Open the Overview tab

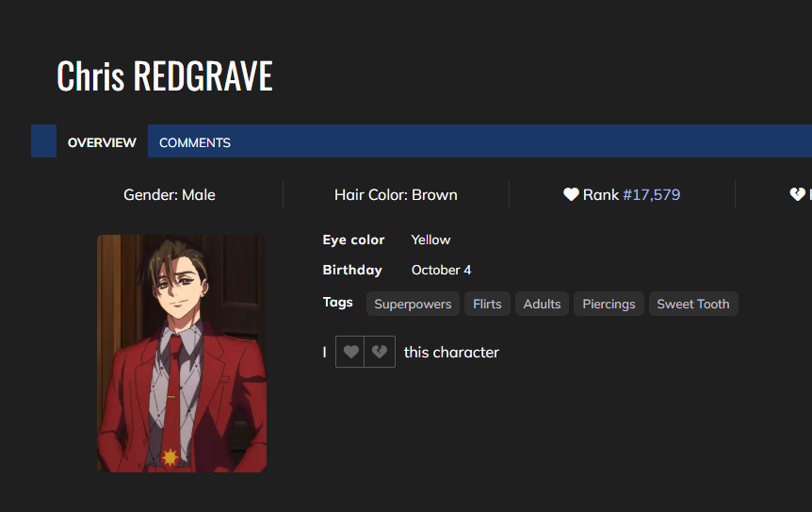click(102, 142)
